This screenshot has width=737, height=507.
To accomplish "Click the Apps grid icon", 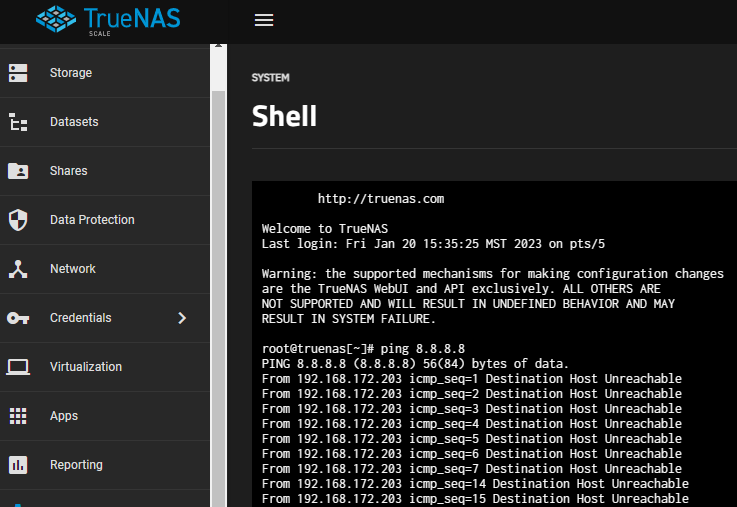I will coord(18,416).
